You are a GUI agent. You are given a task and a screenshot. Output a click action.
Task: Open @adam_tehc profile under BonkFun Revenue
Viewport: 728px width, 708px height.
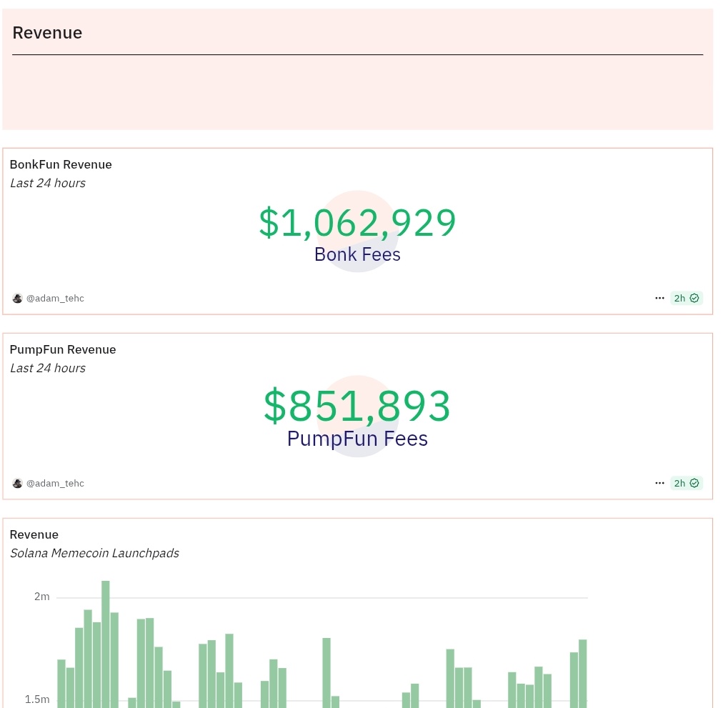coord(55,299)
